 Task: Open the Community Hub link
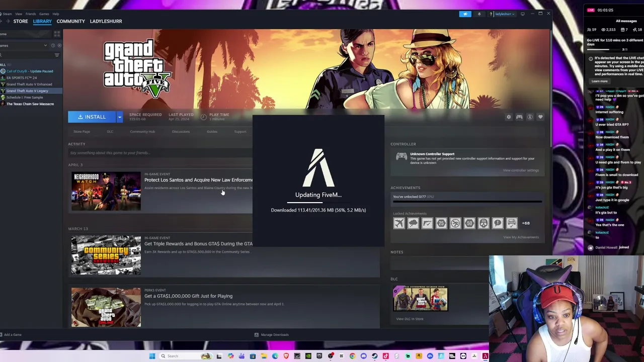[142, 132]
